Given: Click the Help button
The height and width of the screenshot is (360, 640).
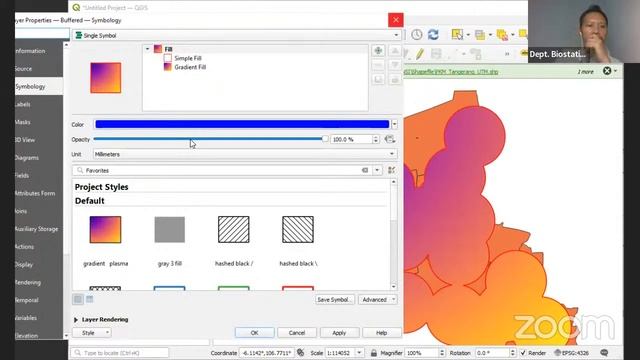Looking at the screenshot, I should [381, 333].
